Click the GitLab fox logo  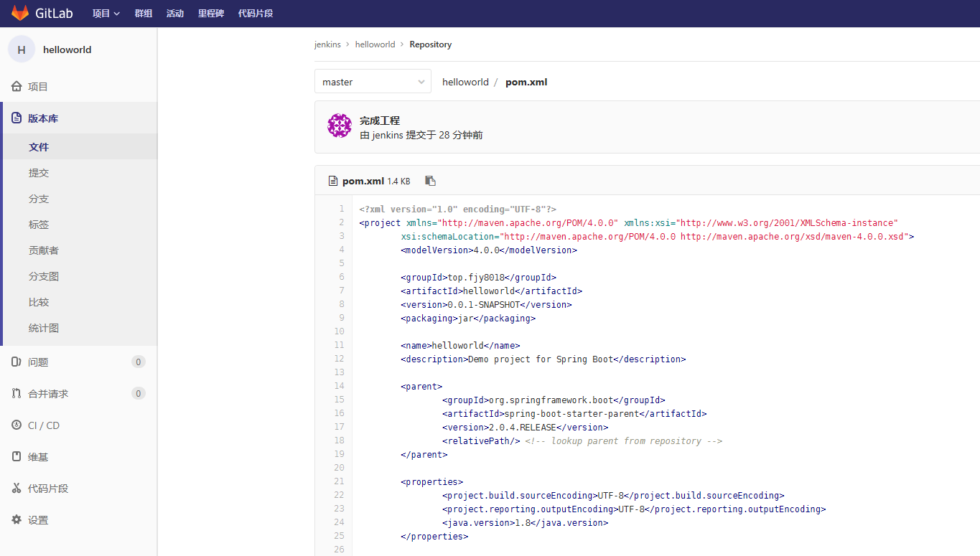(20, 13)
